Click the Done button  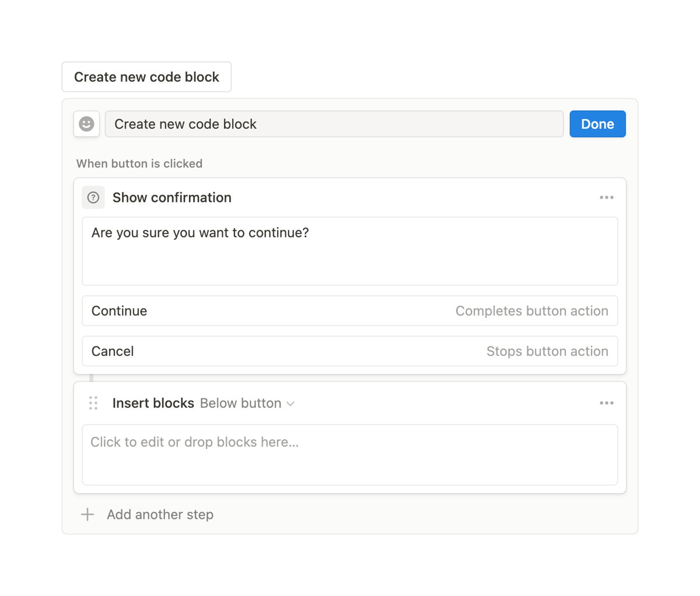(x=597, y=124)
